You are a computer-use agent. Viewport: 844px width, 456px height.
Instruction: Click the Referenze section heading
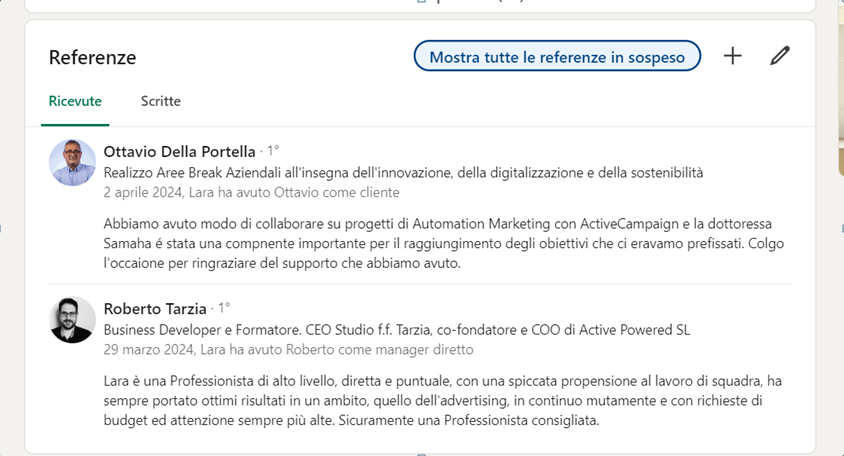92,57
